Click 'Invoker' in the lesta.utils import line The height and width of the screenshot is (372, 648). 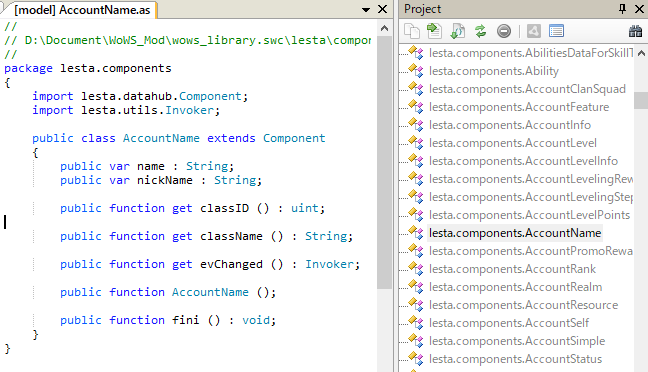pos(189,110)
